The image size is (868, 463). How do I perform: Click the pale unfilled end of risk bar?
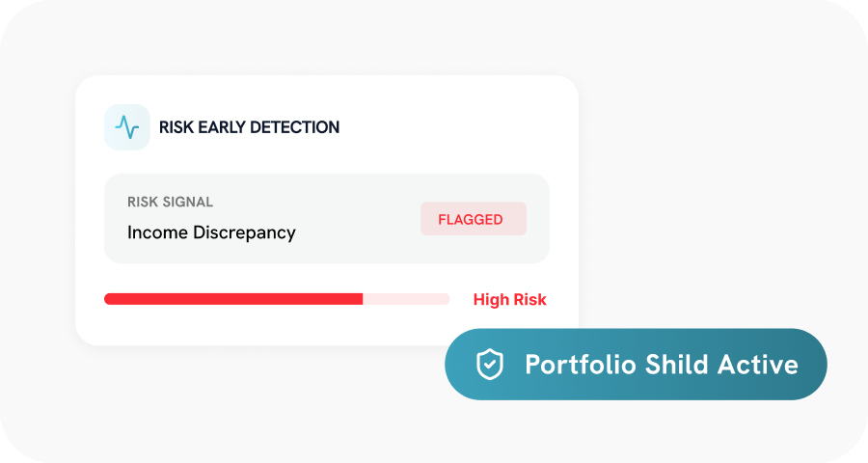click(406, 299)
